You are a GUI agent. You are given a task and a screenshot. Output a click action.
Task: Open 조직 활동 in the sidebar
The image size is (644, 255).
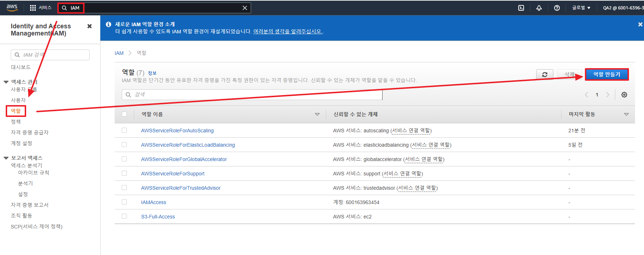(x=21, y=216)
